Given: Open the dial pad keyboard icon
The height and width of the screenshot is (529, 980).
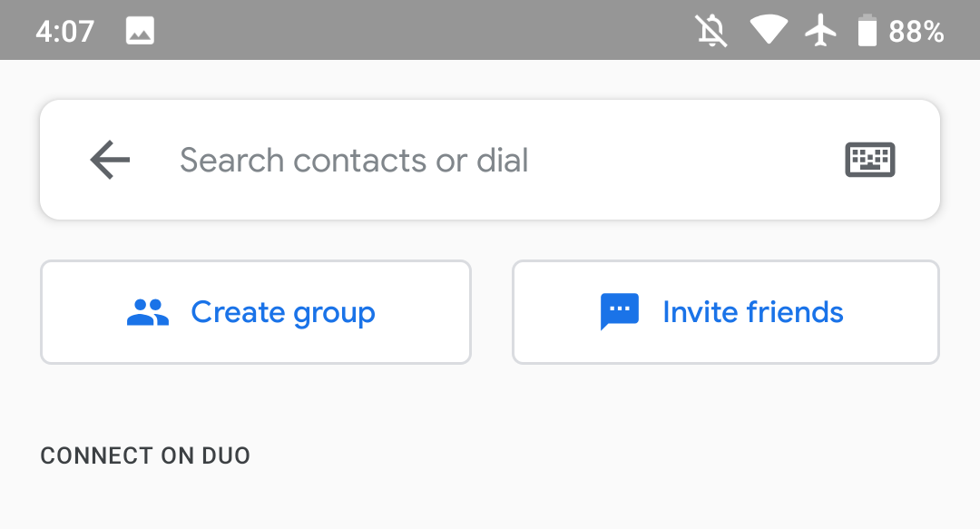Looking at the screenshot, I should tap(869, 161).
